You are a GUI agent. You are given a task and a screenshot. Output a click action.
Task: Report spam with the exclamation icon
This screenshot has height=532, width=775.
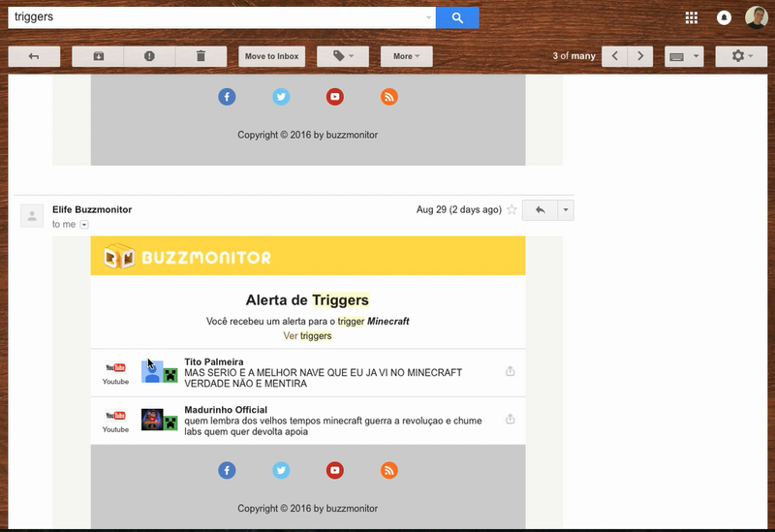149,56
